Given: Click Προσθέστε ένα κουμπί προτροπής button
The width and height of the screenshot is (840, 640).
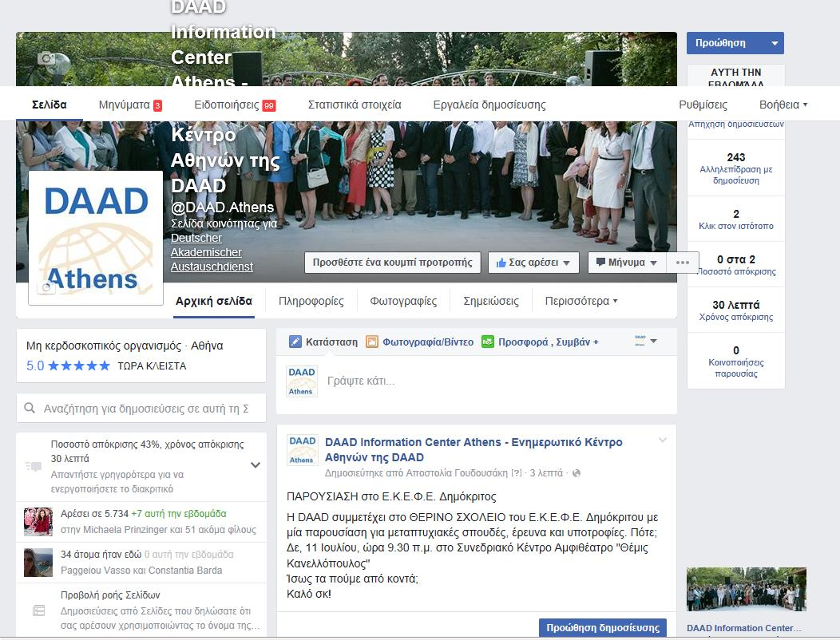Looking at the screenshot, I should pyautogui.click(x=393, y=263).
